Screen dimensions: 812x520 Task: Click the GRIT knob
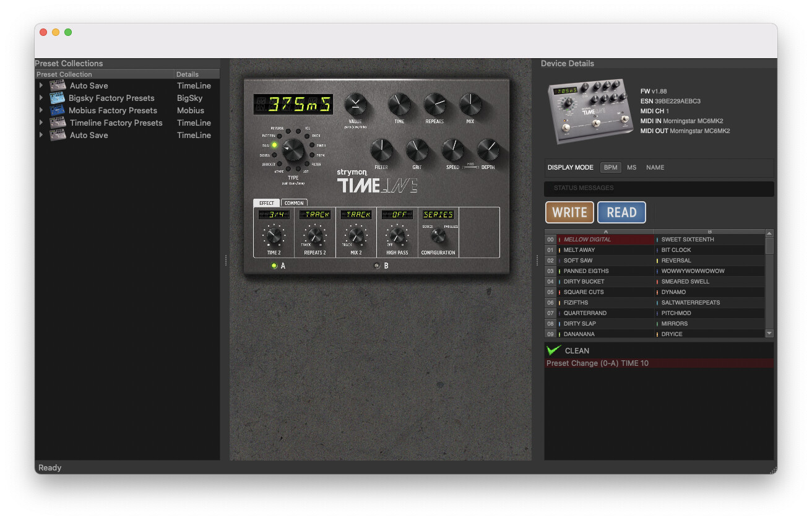coord(417,150)
